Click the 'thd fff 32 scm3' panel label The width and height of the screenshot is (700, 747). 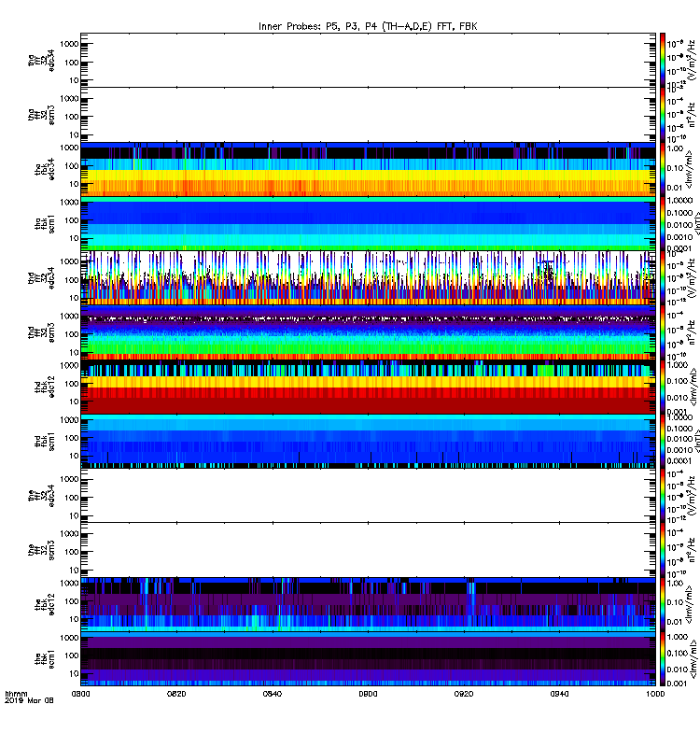(x=41, y=332)
